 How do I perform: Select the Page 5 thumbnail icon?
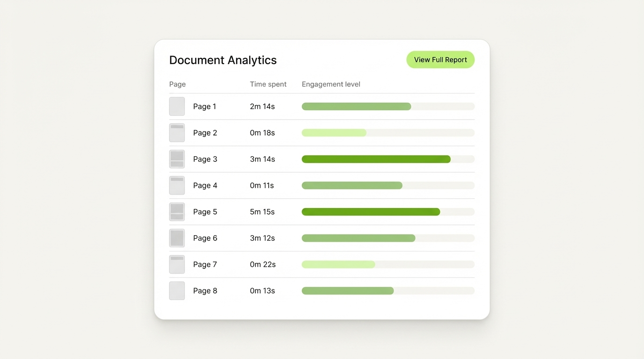pyautogui.click(x=177, y=212)
